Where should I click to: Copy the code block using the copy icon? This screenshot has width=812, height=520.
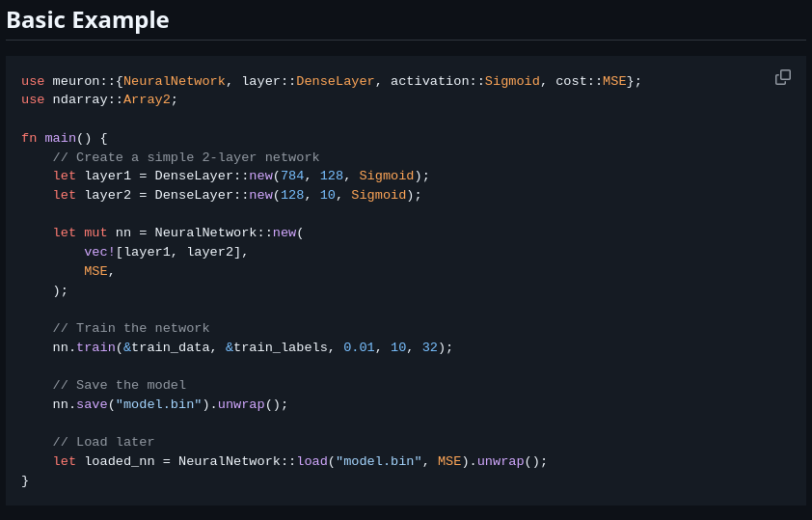coord(783,77)
